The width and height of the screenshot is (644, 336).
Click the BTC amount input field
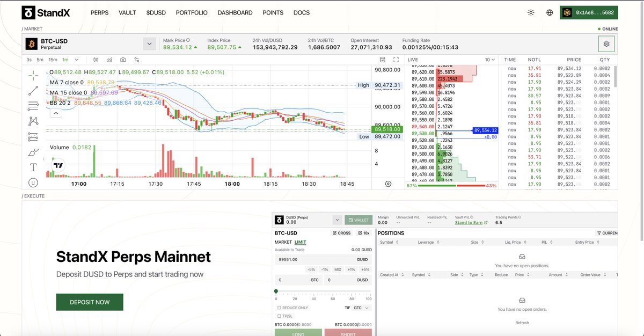click(x=298, y=280)
